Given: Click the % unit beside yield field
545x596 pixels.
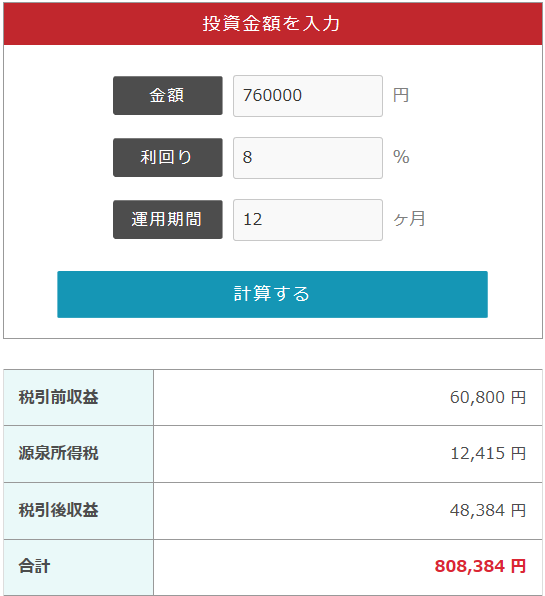Looking at the screenshot, I should coord(401,157).
